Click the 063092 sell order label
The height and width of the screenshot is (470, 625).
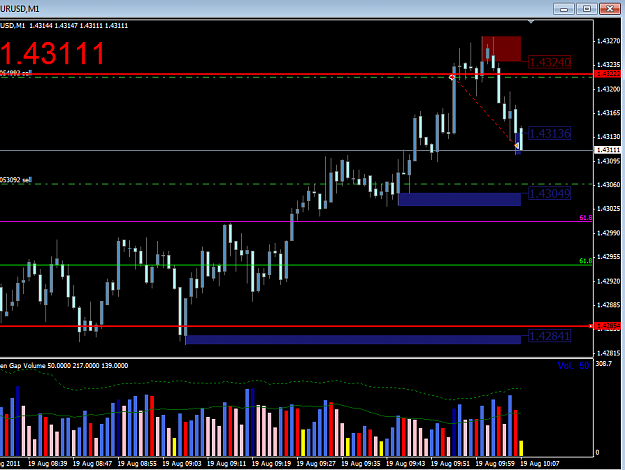[16, 180]
